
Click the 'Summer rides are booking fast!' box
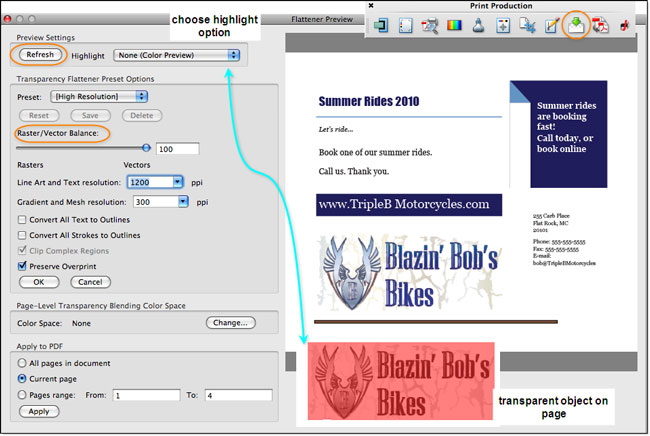coord(568,134)
